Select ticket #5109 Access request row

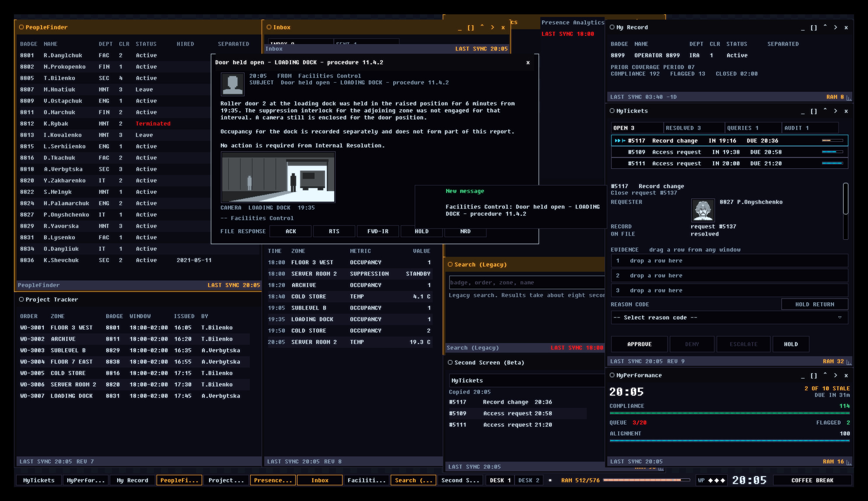click(729, 152)
